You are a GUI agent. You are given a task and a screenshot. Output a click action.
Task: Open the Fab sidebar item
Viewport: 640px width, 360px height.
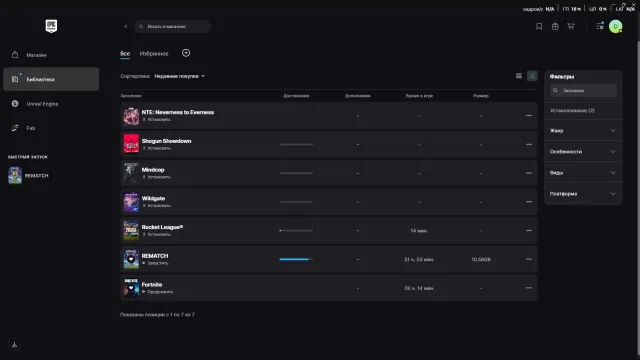tap(51, 128)
